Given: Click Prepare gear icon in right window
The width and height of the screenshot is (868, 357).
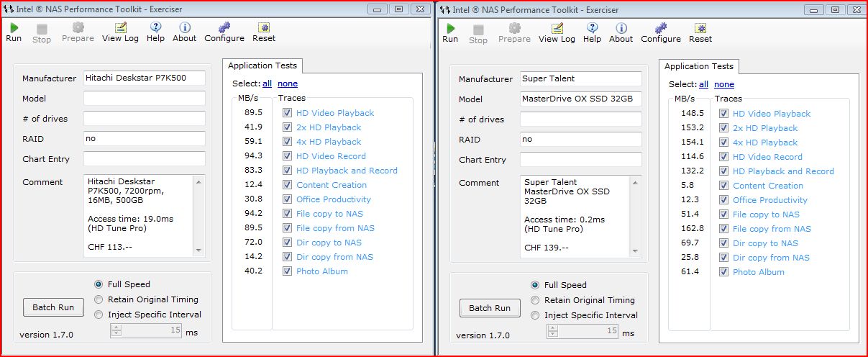Looking at the screenshot, I should coord(514,28).
